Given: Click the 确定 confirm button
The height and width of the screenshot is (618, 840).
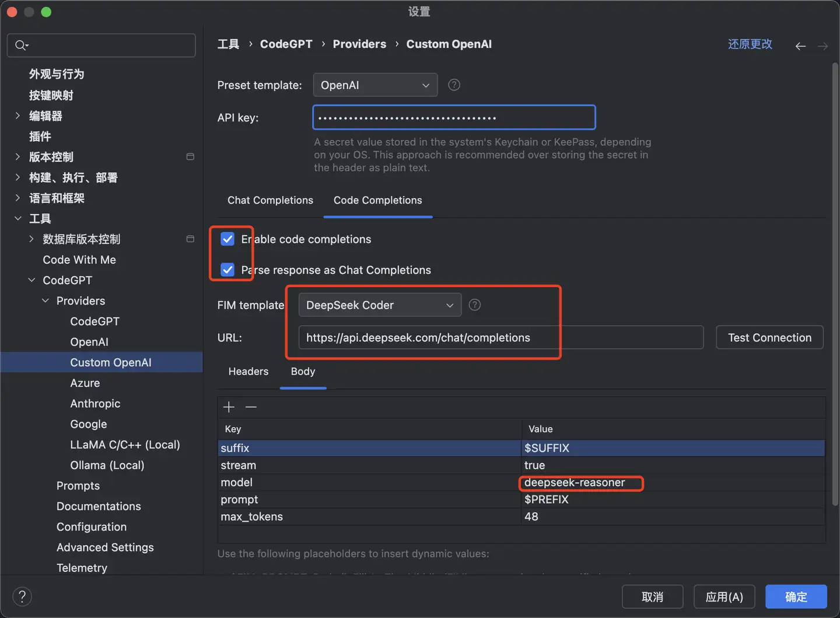Looking at the screenshot, I should (796, 596).
